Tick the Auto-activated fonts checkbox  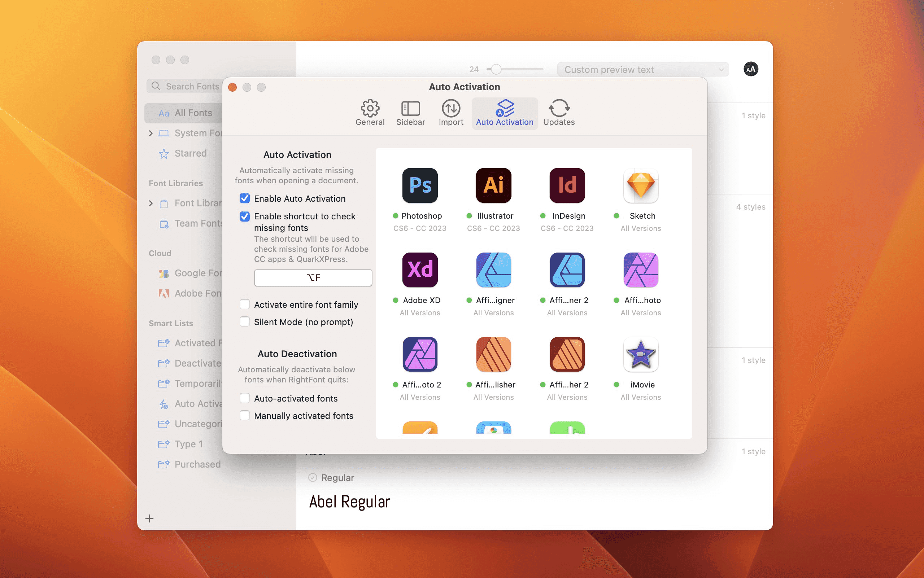tap(244, 398)
